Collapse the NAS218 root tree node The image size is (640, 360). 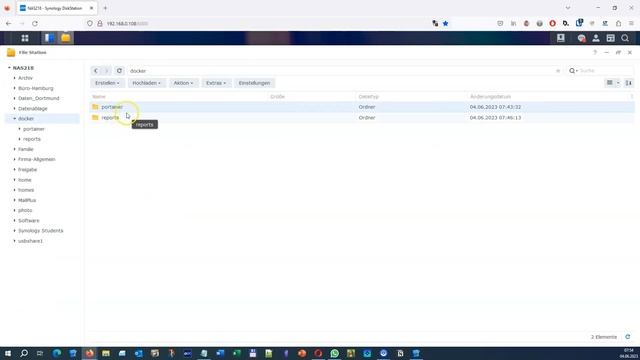[x=9, y=68]
